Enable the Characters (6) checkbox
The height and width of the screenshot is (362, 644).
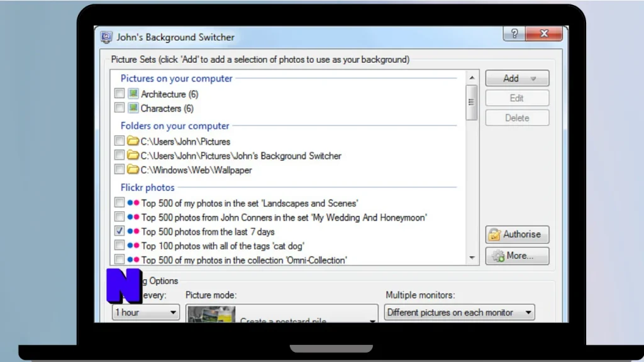(119, 107)
